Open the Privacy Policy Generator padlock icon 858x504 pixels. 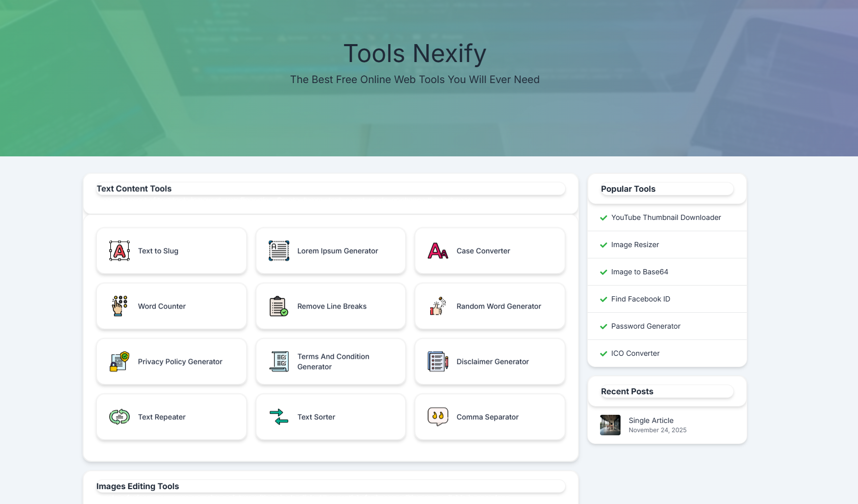point(118,361)
